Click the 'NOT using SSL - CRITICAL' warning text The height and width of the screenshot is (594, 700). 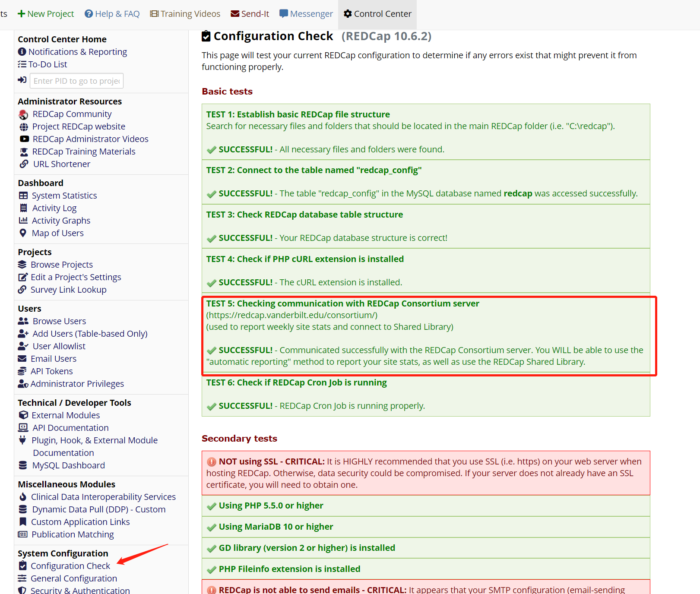point(272,461)
